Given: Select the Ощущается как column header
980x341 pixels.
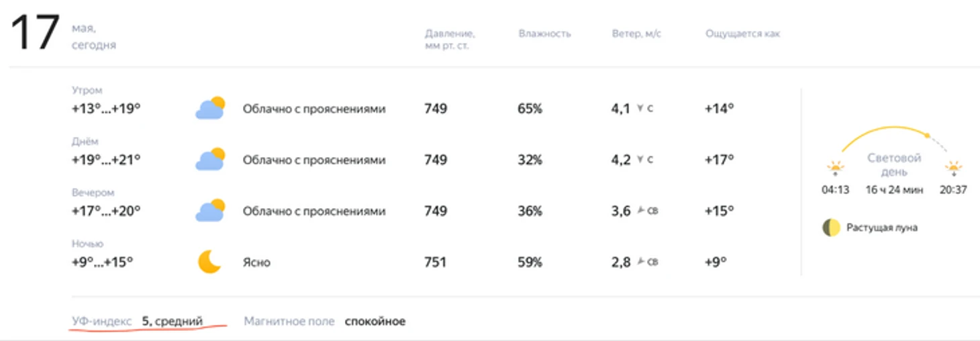Looking at the screenshot, I should pyautogui.click(x=742, y=34).
